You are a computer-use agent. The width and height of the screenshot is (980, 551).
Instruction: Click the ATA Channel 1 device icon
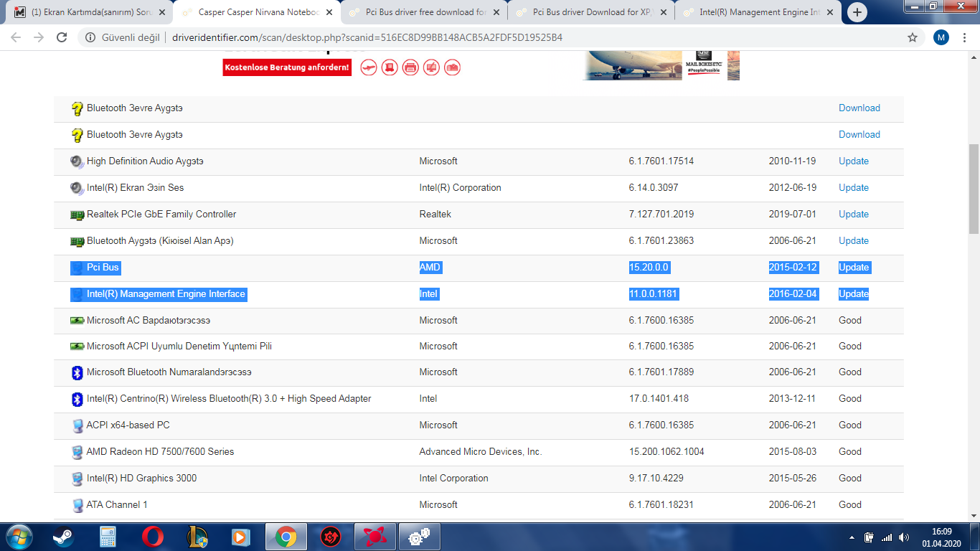click(x=77, y=505)
